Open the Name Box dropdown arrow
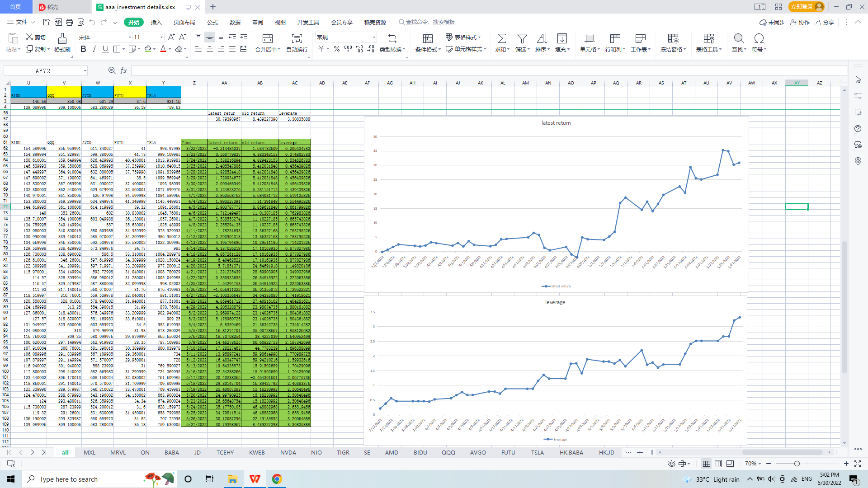Viewport: 868px width, 488px height. pyautogui.click(x=85, y=71)
